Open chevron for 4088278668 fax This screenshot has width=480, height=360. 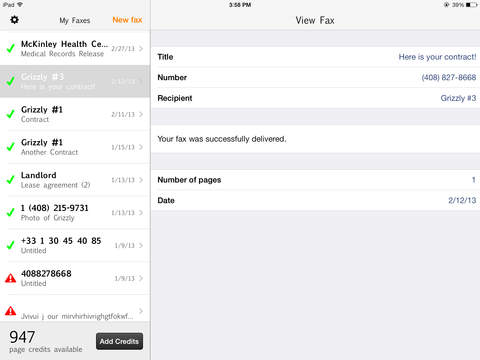[x=141, y=278]
